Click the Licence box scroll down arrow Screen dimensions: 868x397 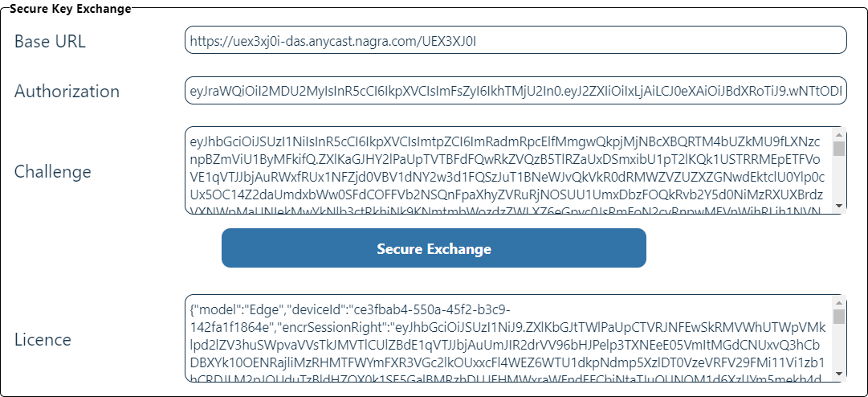840,374
